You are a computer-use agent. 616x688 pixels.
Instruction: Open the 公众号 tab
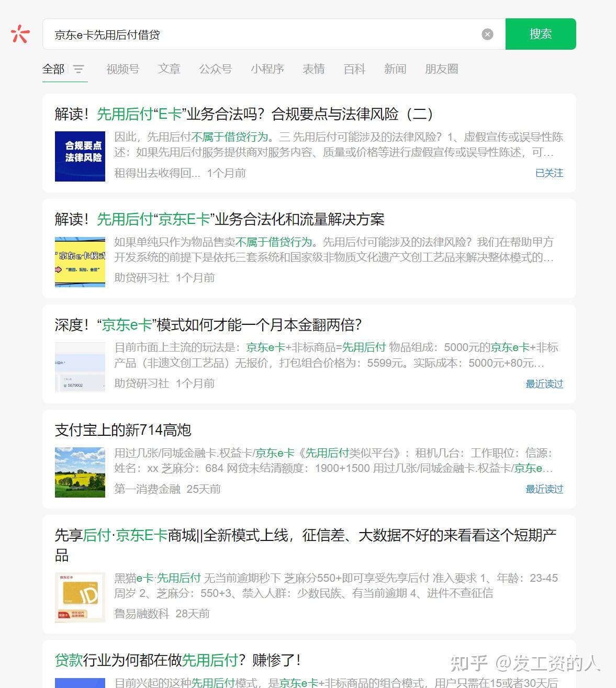(x=215, y=69)
